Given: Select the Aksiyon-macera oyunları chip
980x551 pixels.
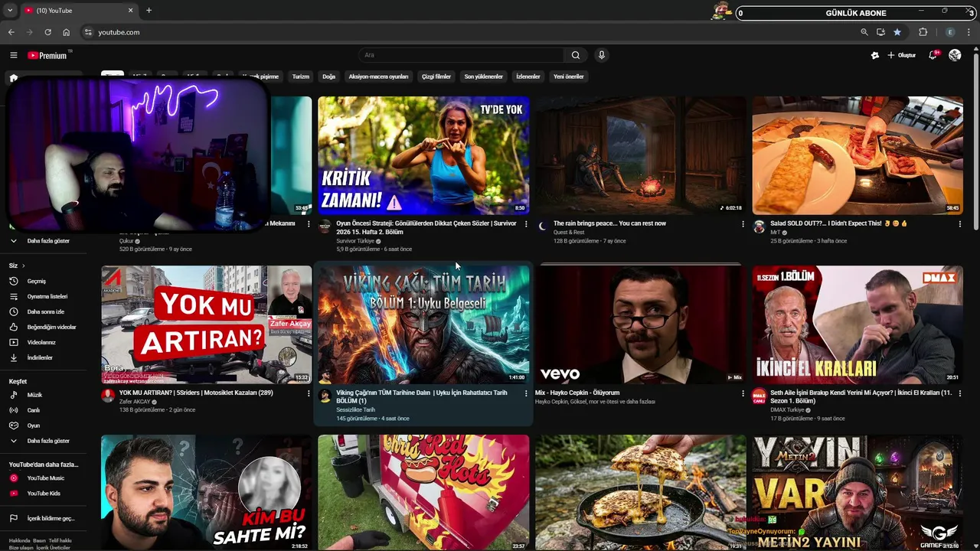Looking at the screenshot, I should [x=378, y=77].
